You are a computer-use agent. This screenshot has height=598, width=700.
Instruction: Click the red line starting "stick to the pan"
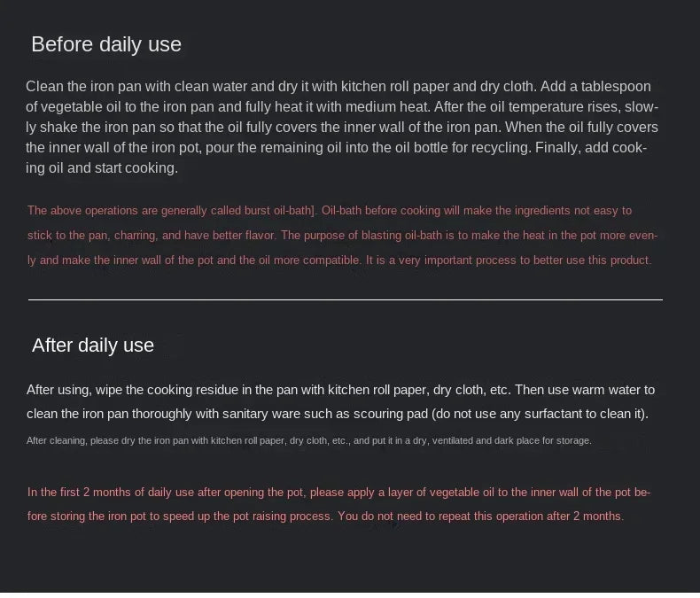pos(342,235)
